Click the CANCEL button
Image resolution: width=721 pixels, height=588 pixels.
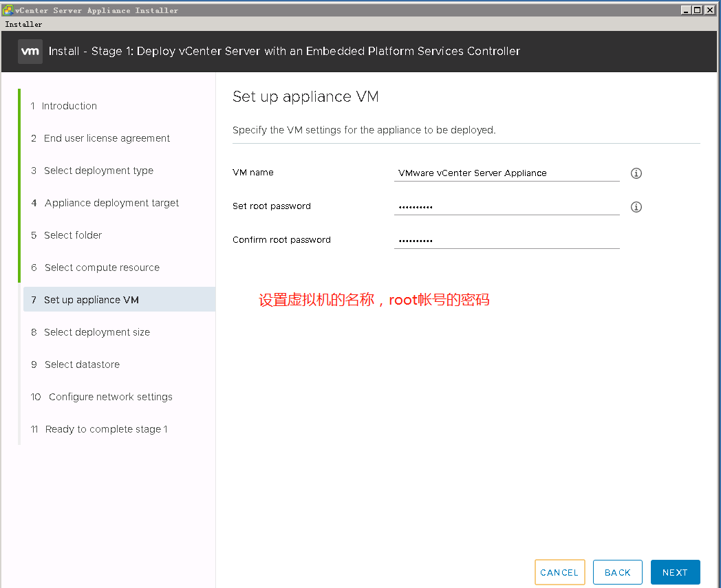pyautogui.click(x=559, y=572)
